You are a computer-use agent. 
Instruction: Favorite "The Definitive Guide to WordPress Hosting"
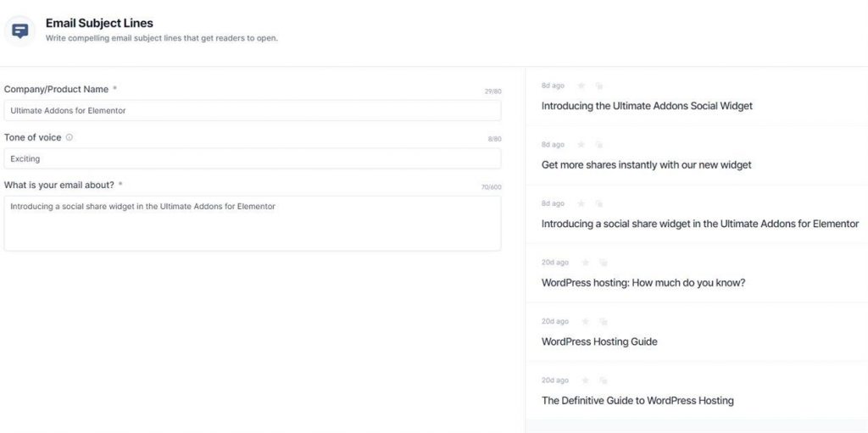[586, 380]
